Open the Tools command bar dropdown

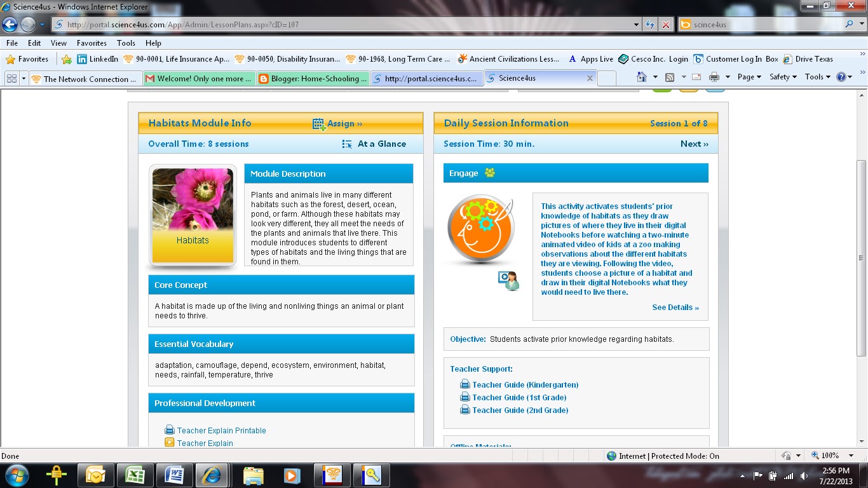(x=818, y=77)
